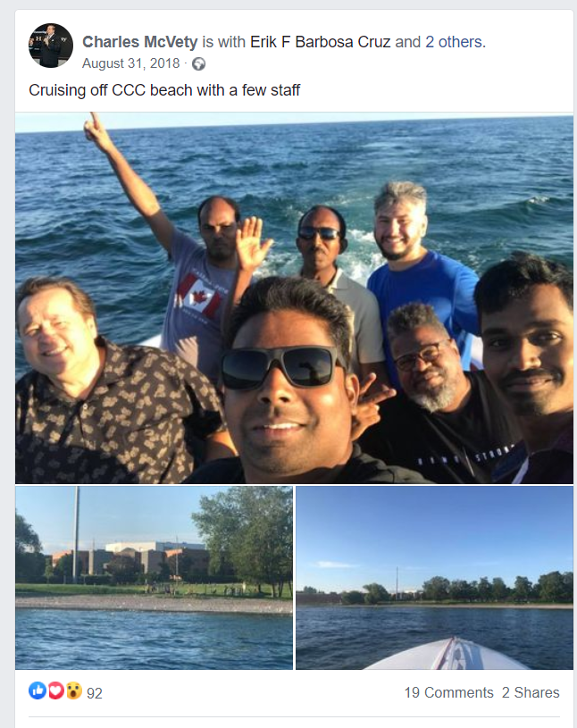
Task: Click the 'is with' text in header
Action: point(224,42)
